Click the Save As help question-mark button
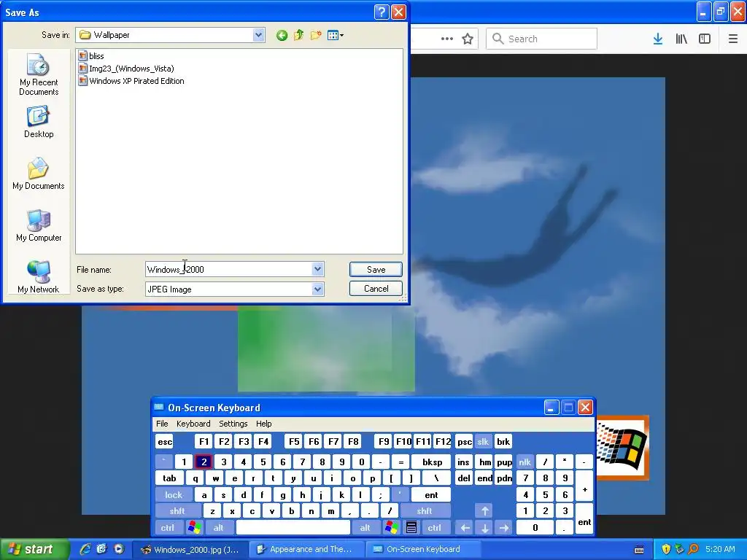Viewport: 747px width, 560px height. click(382, 12)
